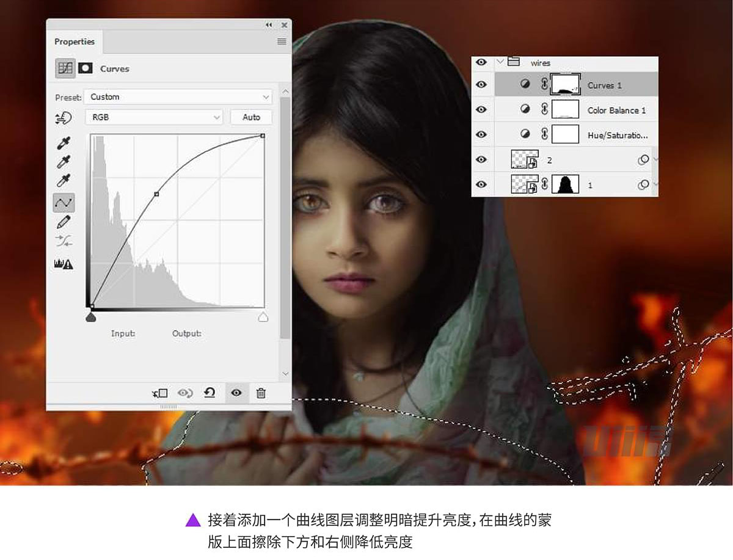Select the top-right curve endpoint
This screenshot has height=560, width=733.
[263, 136]
